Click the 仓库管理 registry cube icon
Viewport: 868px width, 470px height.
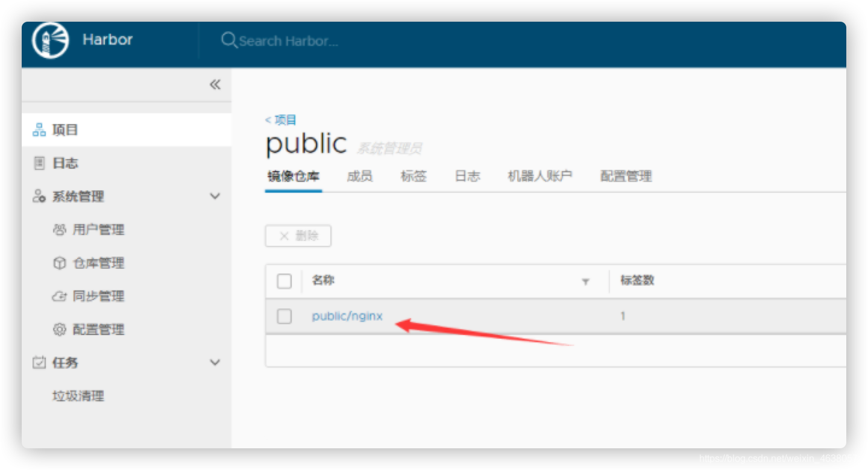pos(59,263)
